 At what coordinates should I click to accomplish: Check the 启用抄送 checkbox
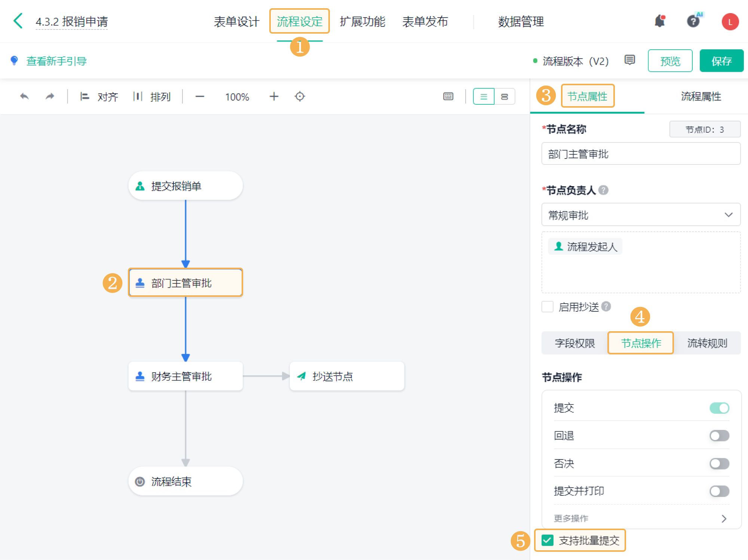tap(548, 307)
